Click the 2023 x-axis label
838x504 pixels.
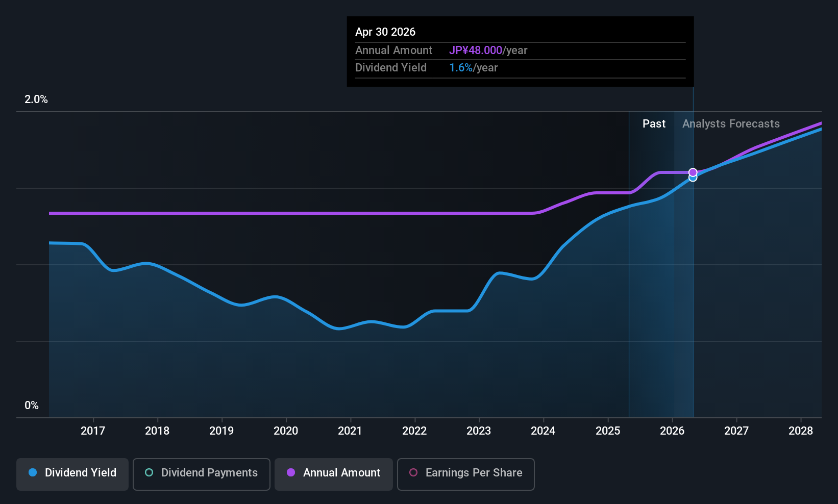(x=479, y=431)
